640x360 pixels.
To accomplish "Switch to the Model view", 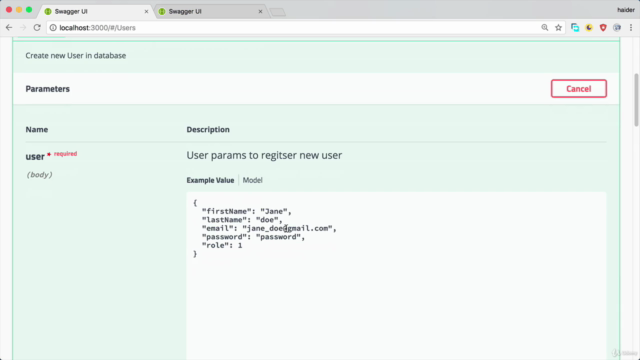I will click(253, 180).
